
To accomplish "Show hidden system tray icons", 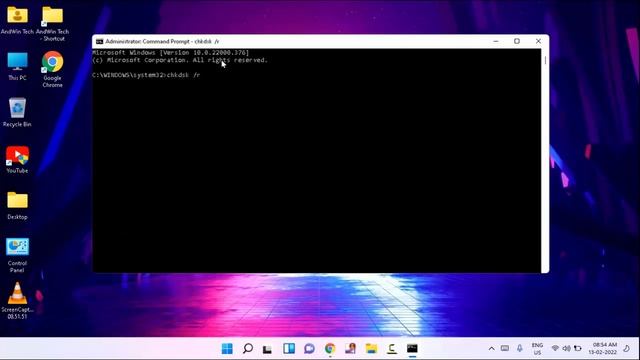I will click(x=491, y=349).
